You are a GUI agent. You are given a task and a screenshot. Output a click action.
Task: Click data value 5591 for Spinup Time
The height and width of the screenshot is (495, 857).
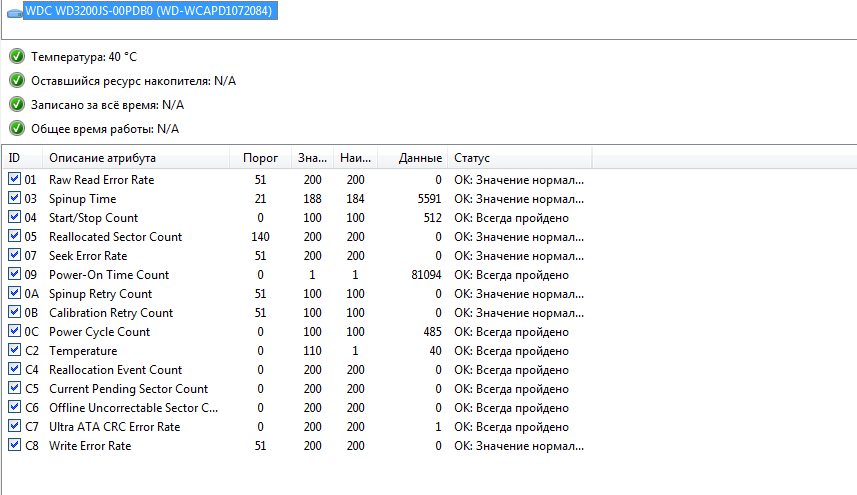pyautogui.click(x=430, y=199)
